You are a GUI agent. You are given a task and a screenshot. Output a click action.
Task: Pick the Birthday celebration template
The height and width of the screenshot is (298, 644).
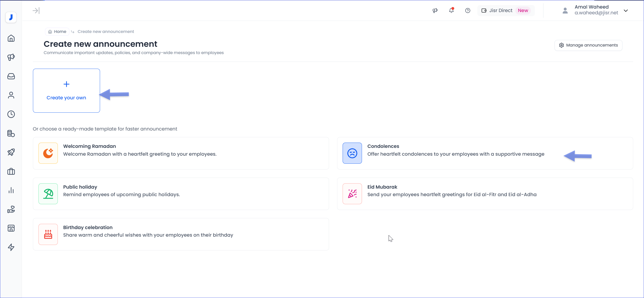181,234
